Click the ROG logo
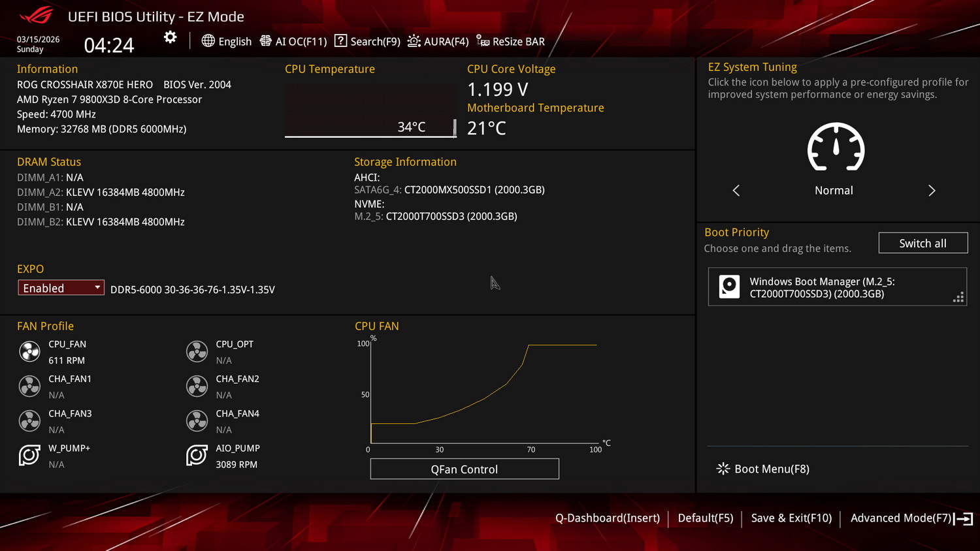The width and height of the screenshot is (980, 551). pyautogui.click(x=37, y=16)
